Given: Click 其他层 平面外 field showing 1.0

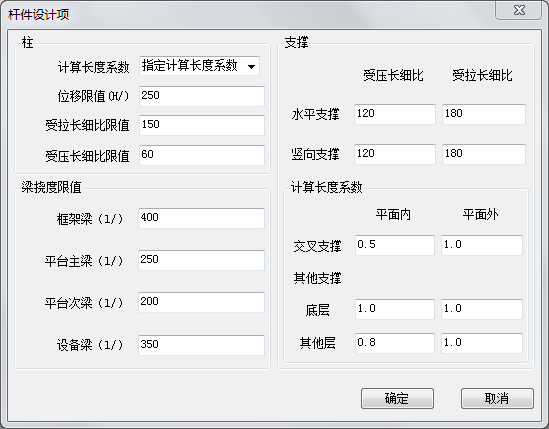Looking at the screenshot, I should pyautogui.click(x=482, y=343).
